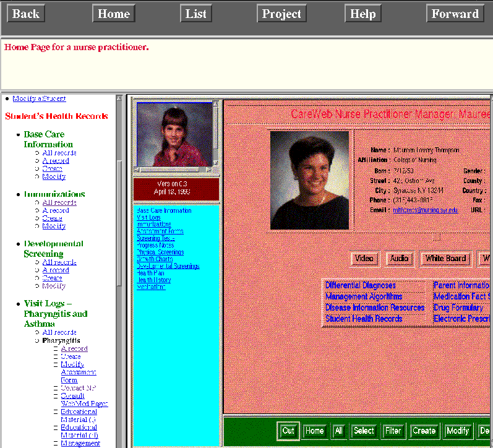The height and width of the screenshot is (448, 493).
Task: Click the Back navigation button
Action: [26, 13]
